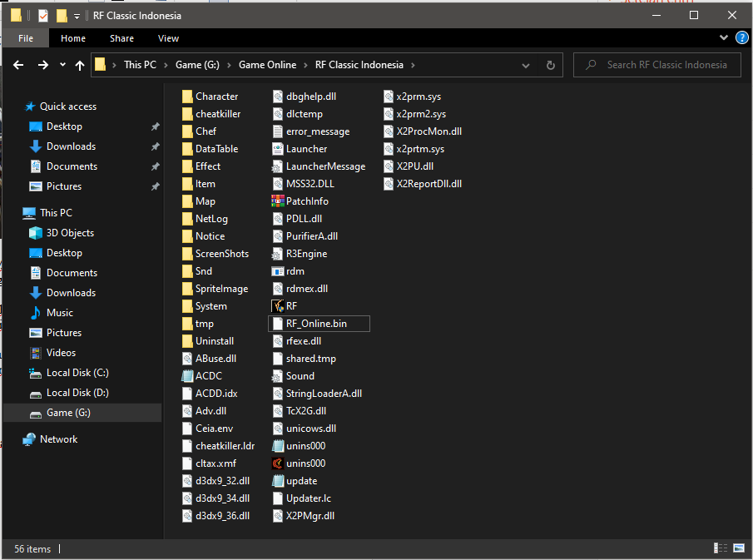
Task: Open pinned Downloads under Quick access
Action: (x=71, y=146)
